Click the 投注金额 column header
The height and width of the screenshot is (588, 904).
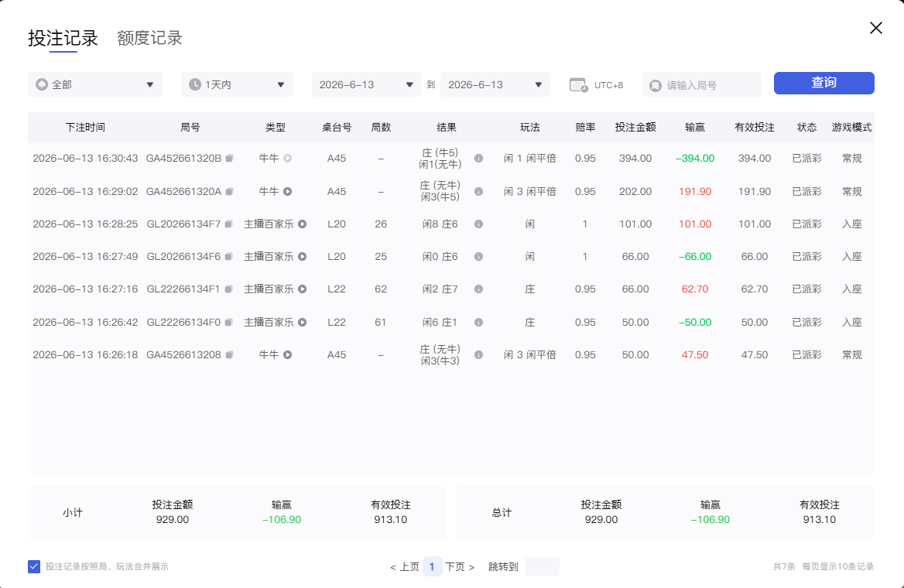click(635, 128)
